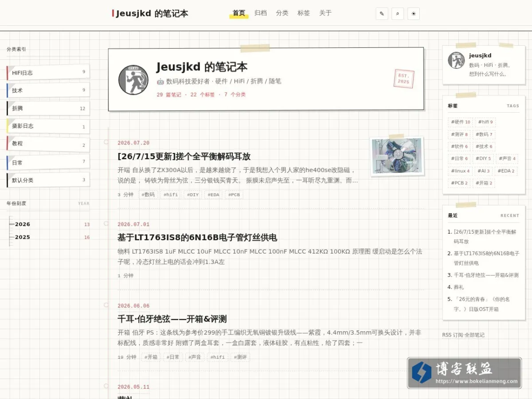Screen dimensions: 532x399
Task: Click the CD player post thumbnail
Action: (397, 156)
